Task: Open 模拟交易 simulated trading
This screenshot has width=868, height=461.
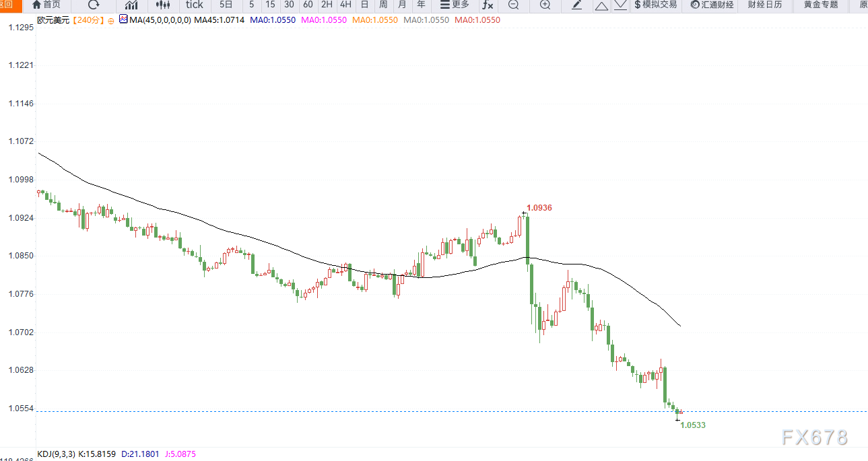Action: pos(656,5)
